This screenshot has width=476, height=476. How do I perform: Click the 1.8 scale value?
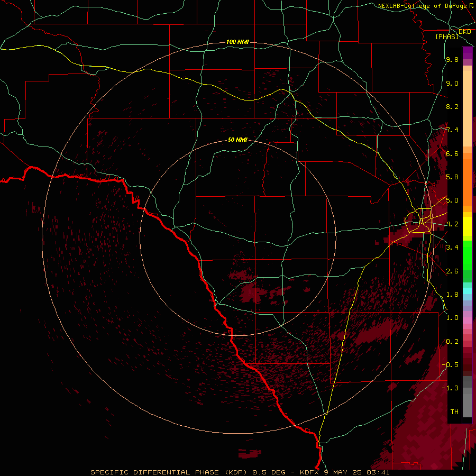pyautogui.click(x=452, y=295)
